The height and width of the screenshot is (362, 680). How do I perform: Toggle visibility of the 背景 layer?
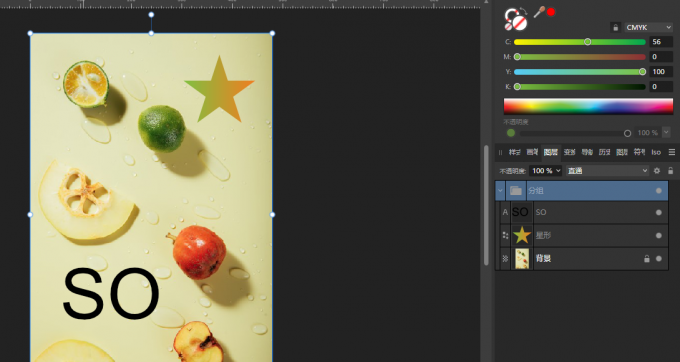pyautogui.click(x=659, y=259)
